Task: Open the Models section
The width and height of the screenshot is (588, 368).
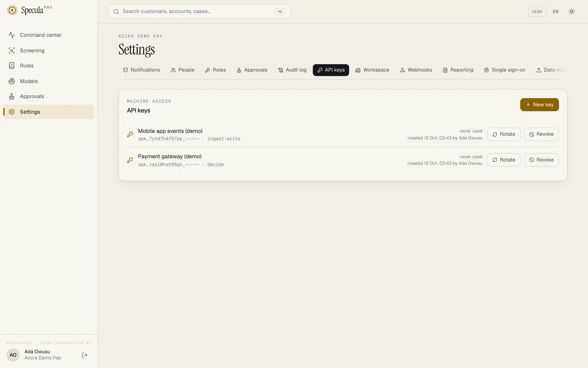Action: click(49, 81)
